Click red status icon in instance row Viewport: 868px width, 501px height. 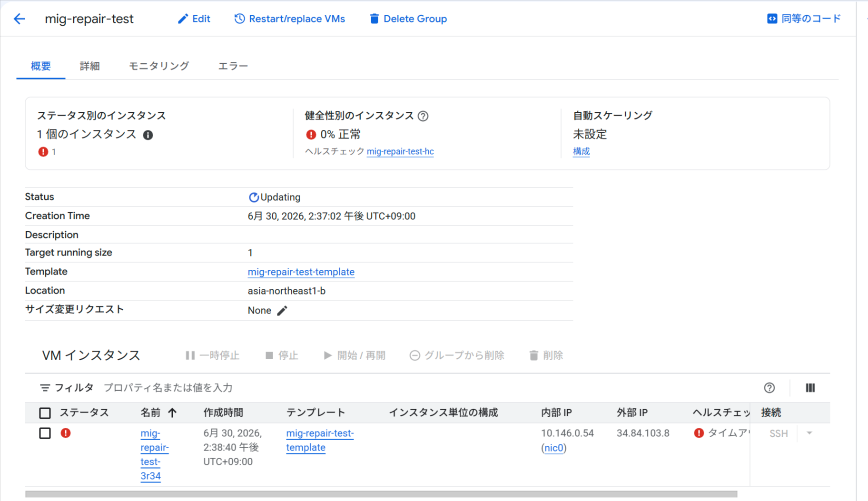pos(66,433)
